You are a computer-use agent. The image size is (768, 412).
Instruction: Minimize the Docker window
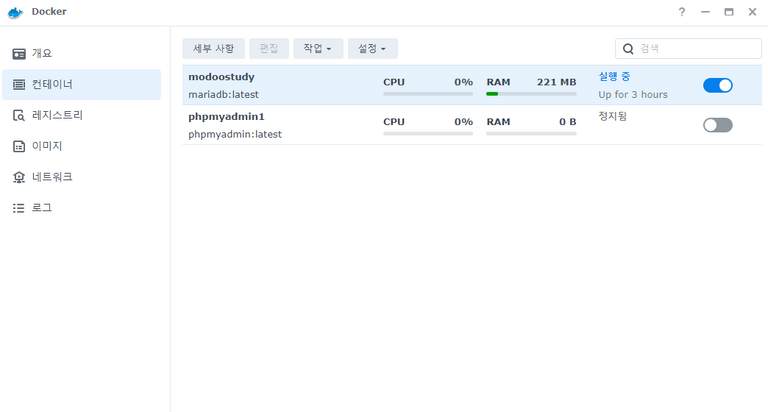point(705,12)
